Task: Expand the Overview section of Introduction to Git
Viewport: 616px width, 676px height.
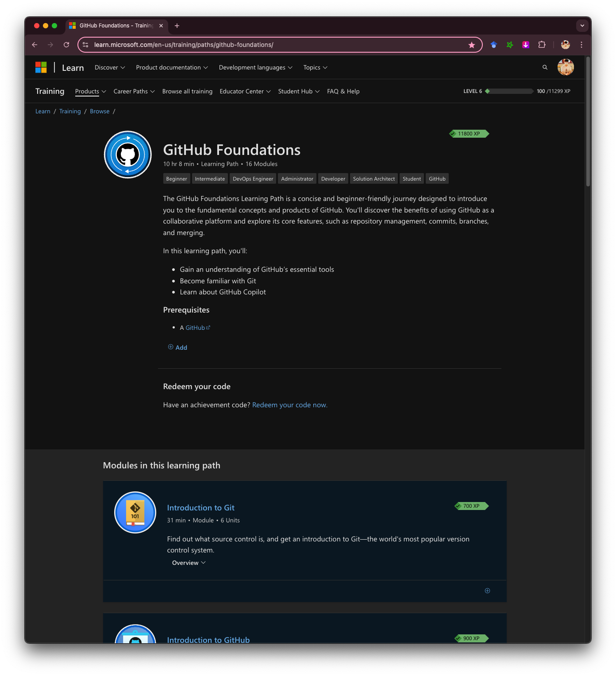Action: pos(189,563)
